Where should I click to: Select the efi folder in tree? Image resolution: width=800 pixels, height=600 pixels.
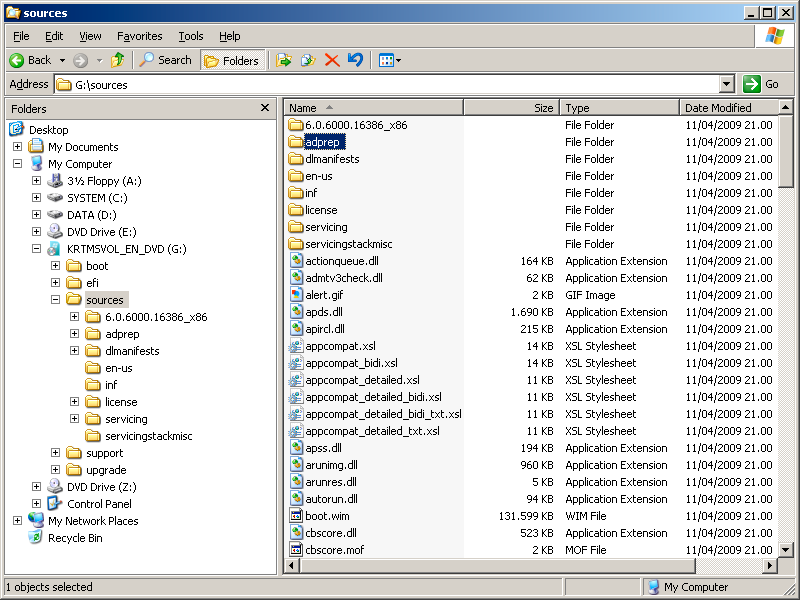92,283
